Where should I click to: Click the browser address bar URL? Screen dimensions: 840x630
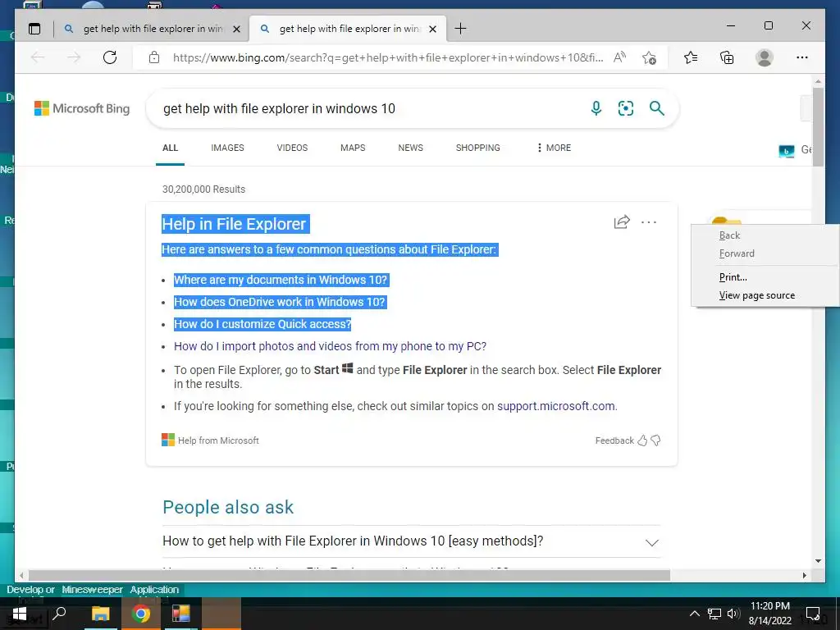click(x=388, y=57)
